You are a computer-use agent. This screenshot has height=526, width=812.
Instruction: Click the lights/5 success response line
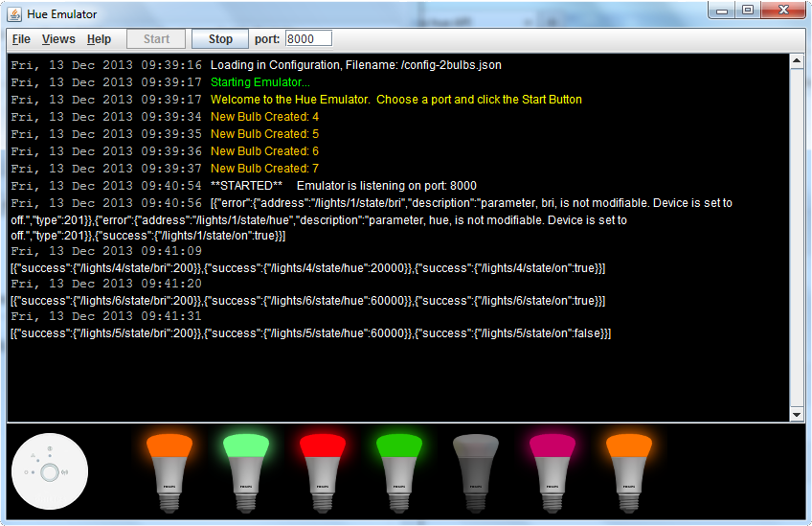[310, 333]
